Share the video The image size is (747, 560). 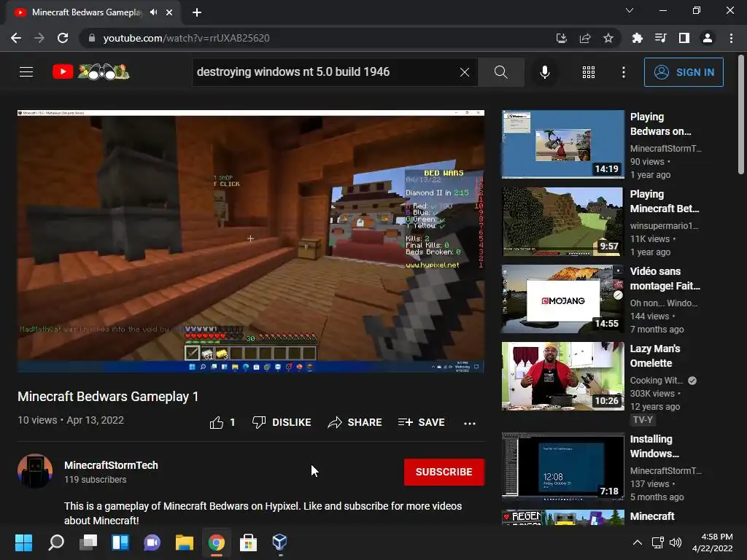(x=355, y=422)
